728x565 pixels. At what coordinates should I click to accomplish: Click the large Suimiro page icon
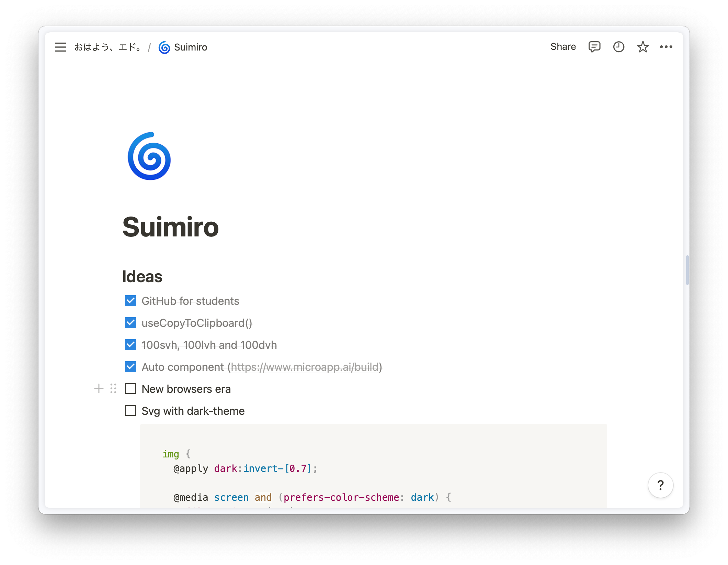pos(149,156)
